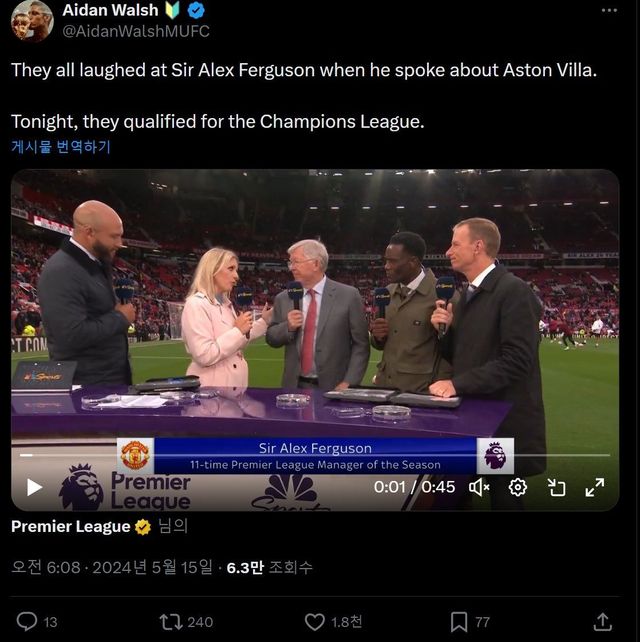Expand video to fullscreen
Viewport: 640px width, 642px height.
pyautogui.click(x=594, y=487)
